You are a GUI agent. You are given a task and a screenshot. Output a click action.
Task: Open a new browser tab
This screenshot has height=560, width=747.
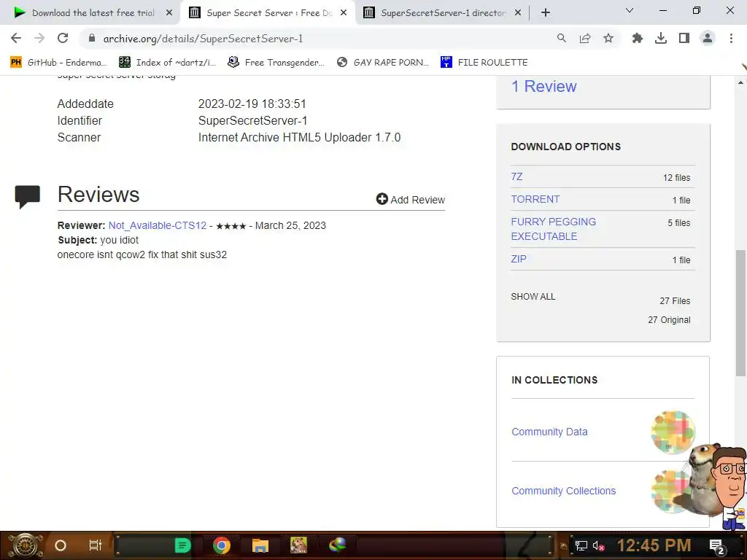(546, 13)
